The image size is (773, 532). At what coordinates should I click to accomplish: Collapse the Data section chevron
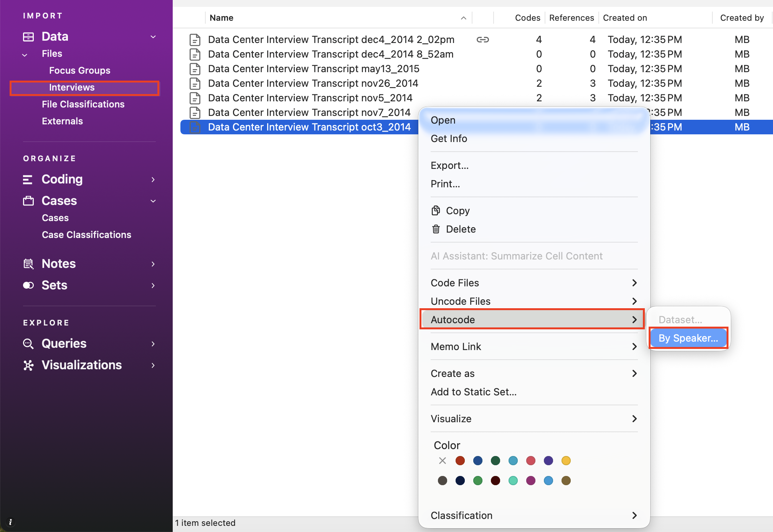coord(153,37)
